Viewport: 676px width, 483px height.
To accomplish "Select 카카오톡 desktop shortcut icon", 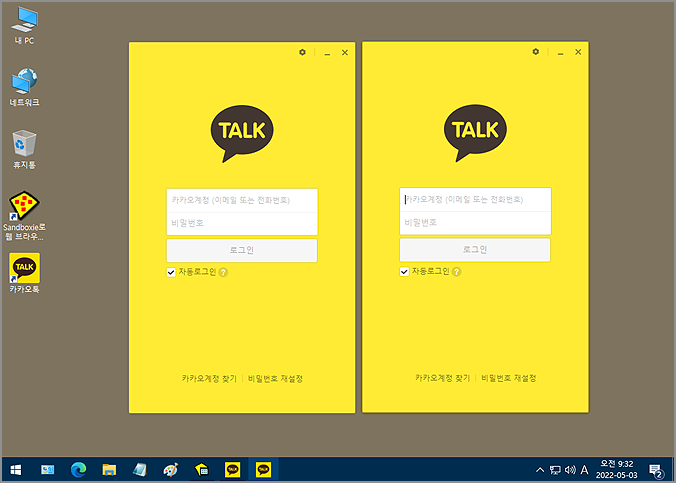I will click(x=25, y=273).
